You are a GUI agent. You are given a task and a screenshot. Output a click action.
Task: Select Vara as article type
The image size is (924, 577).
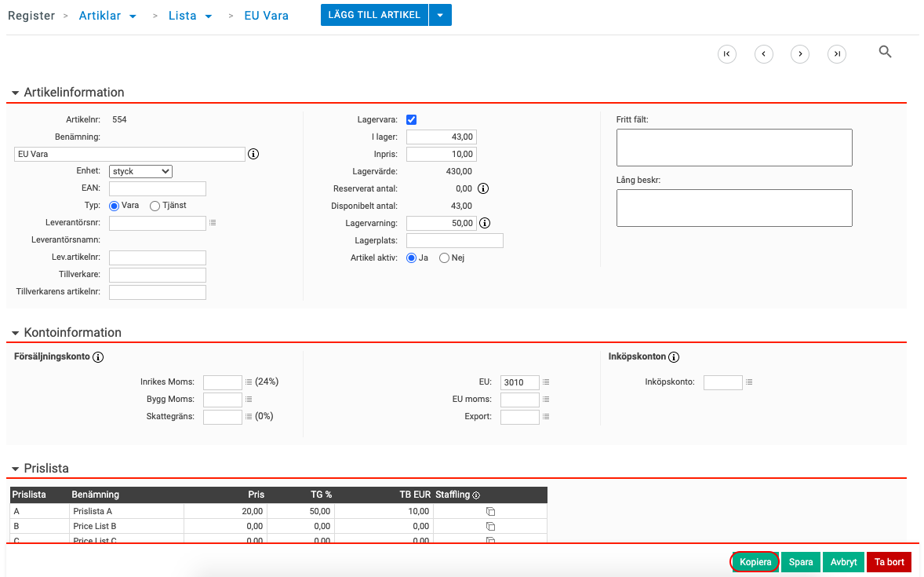115,206
